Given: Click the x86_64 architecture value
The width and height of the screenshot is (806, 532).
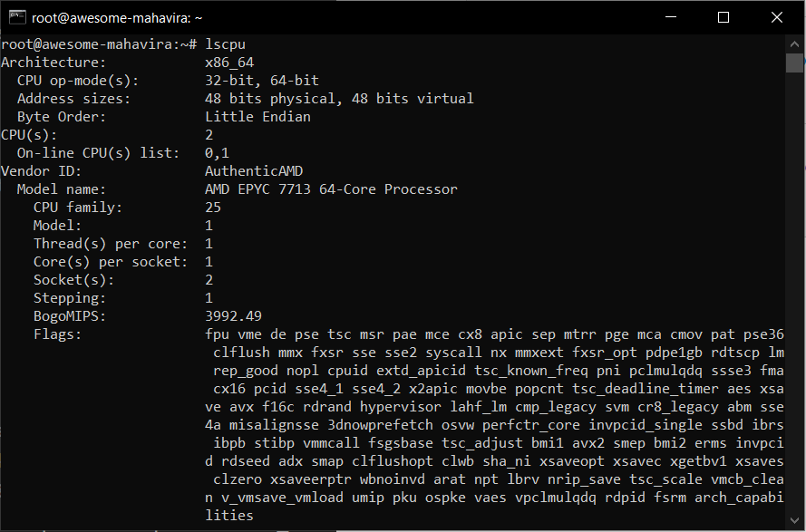Looking at the screenshot, I should 229,63.
